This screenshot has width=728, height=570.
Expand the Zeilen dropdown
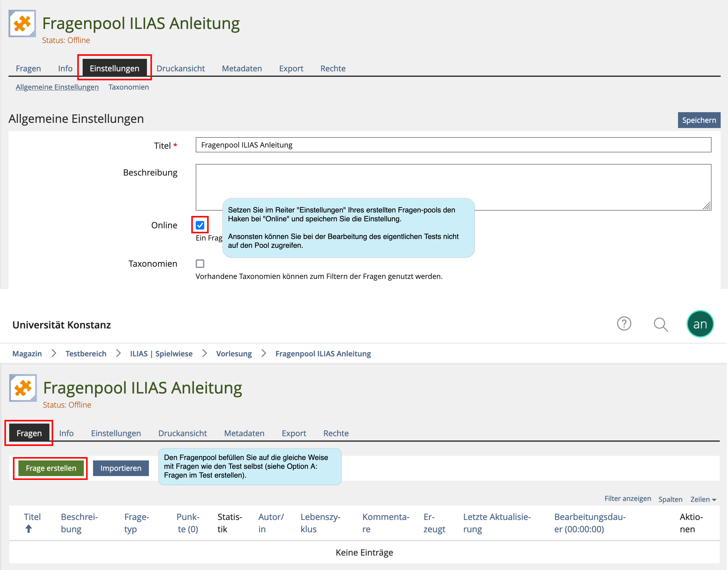coord(703,499)
